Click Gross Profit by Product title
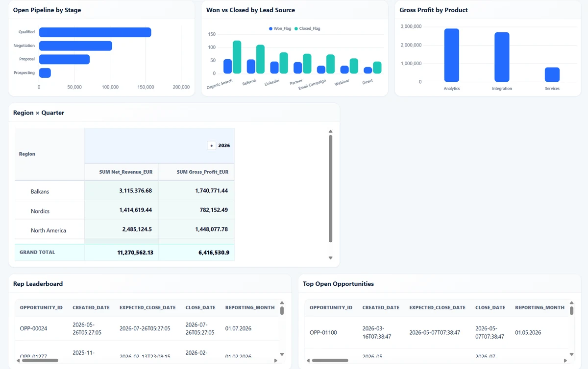The width and height of the screenshot is (588, 369). [434, 10]
